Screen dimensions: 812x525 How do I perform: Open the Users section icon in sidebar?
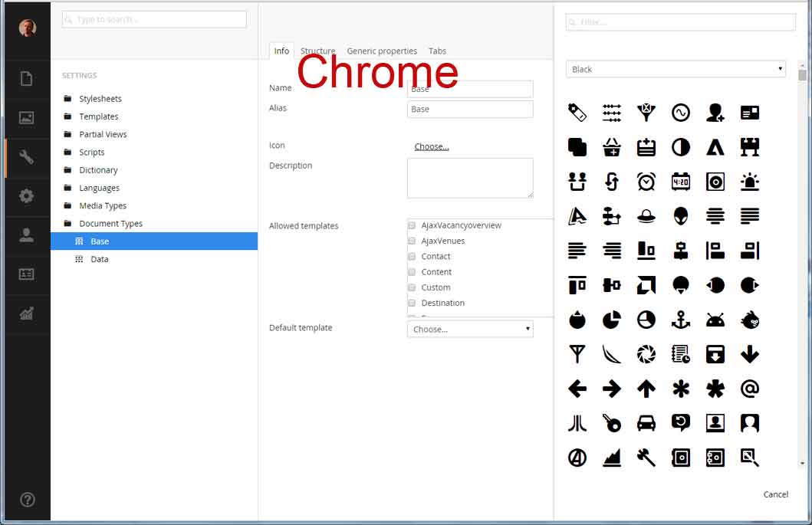tap(27, 235)
